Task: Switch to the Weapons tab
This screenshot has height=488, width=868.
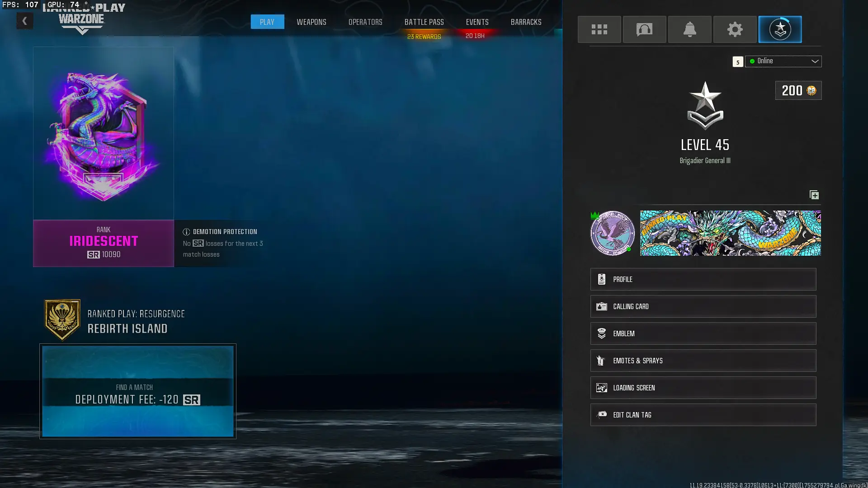Action: 311,22
